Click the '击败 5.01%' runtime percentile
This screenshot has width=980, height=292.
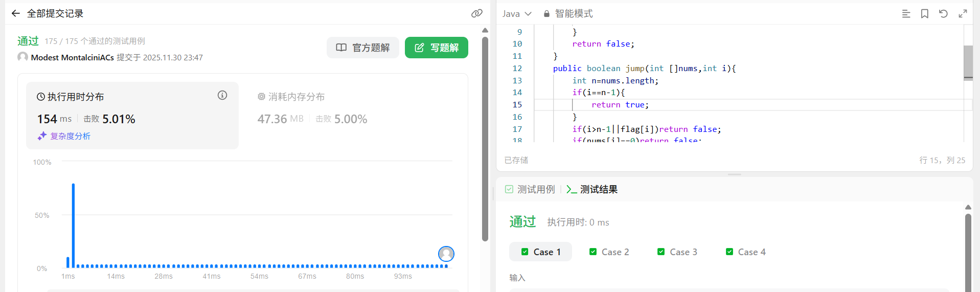[109, 119]
